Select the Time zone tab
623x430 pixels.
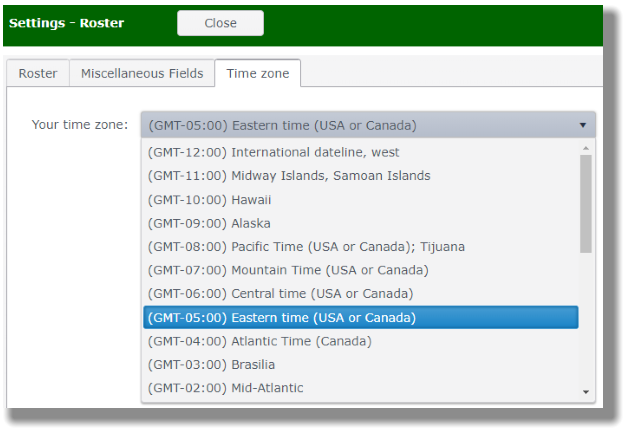tap(257, 73)
